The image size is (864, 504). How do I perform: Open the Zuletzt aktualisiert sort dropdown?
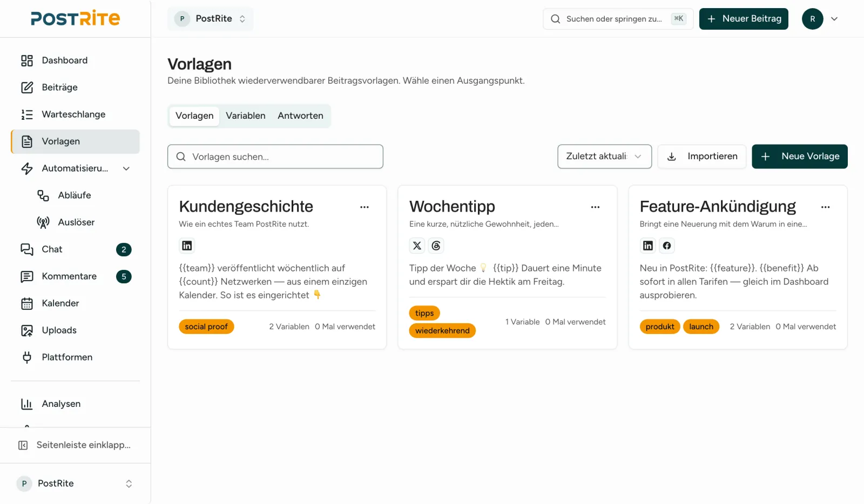pyautogui.click(x=604, y=156)
